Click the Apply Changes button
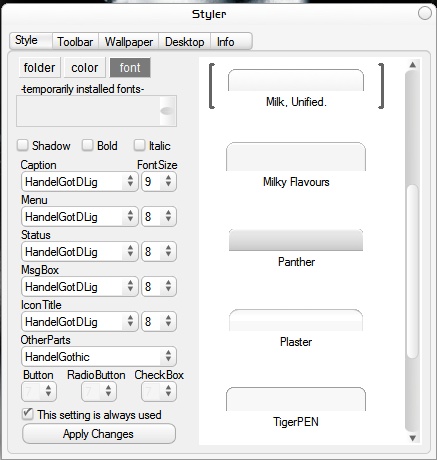437x460 pixels. tap(99, 434)
